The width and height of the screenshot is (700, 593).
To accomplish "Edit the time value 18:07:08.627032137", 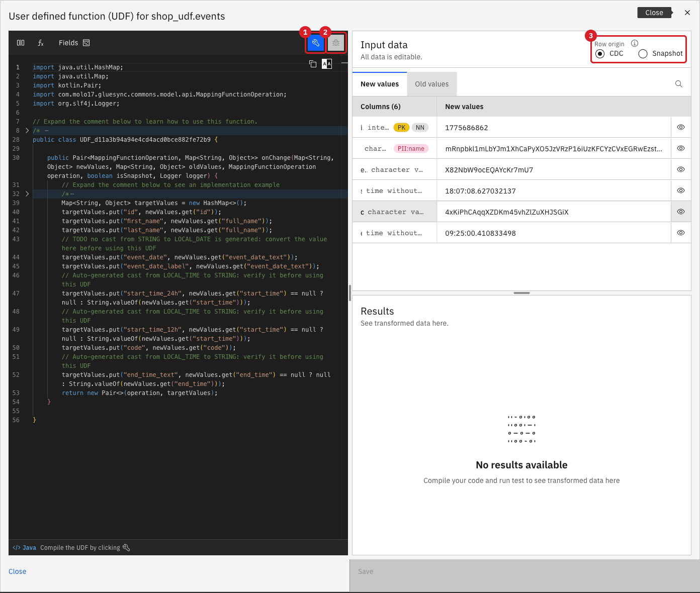I will pyautogui.click(x=554, y=190).
